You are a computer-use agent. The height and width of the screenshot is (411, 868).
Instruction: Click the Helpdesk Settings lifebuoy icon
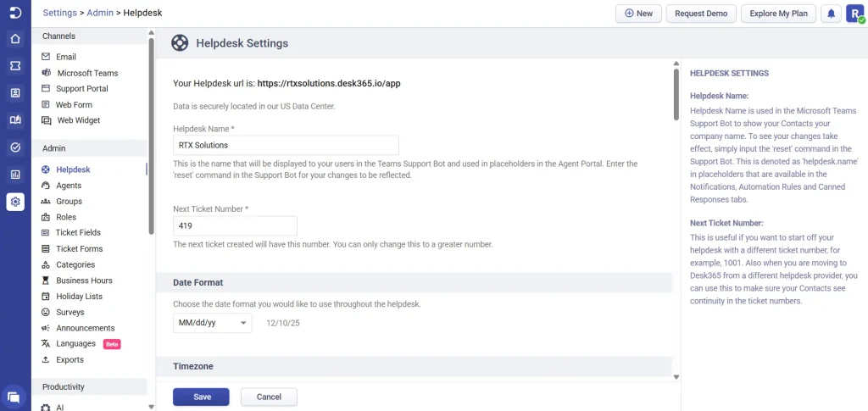[x=180, y=43]
